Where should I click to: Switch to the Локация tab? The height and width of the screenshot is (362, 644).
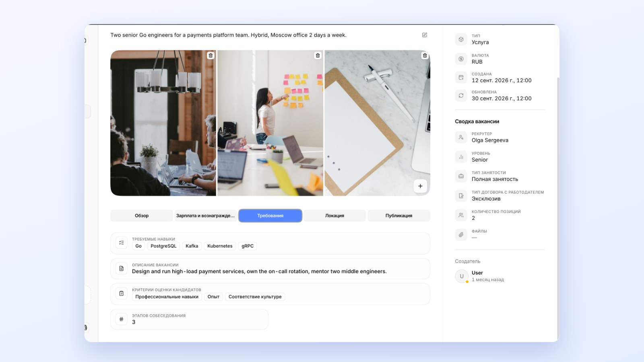tap(334, 216)
